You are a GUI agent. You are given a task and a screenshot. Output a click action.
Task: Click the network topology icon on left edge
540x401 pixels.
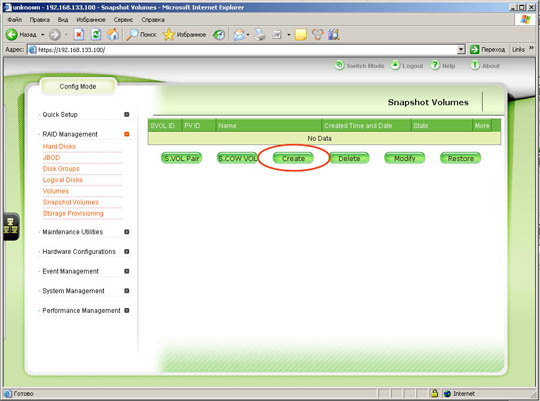click(11, 227)
